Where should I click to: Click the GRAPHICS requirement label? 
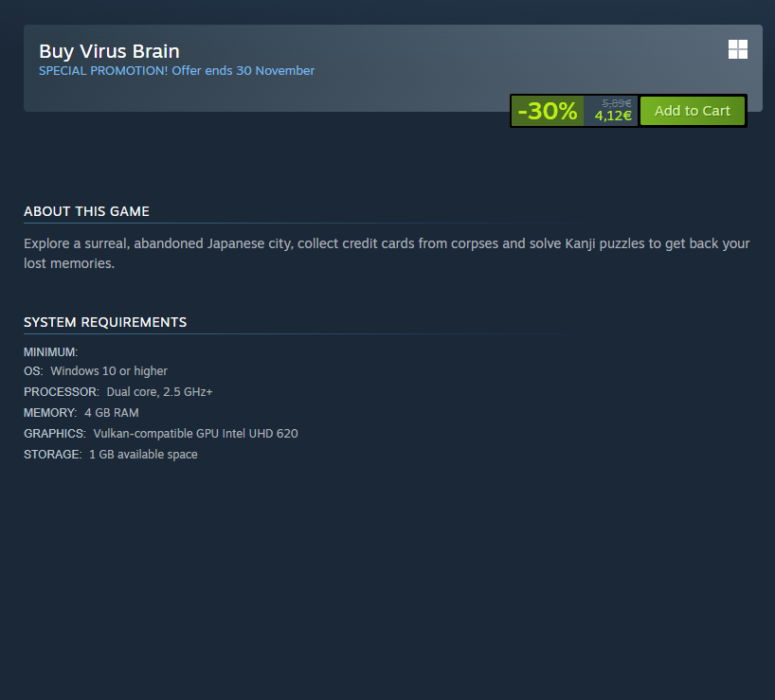[x=55, y=433]
